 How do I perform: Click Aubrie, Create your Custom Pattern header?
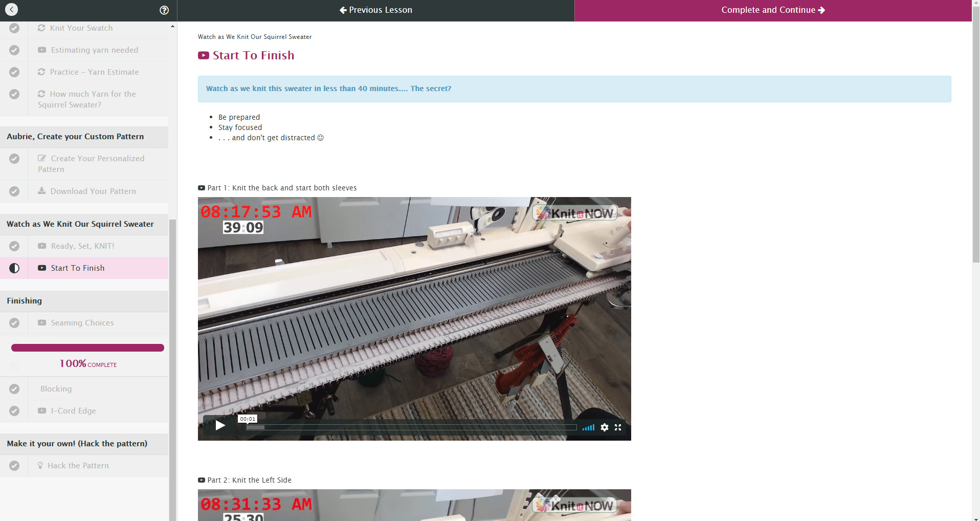pos(84,137)
